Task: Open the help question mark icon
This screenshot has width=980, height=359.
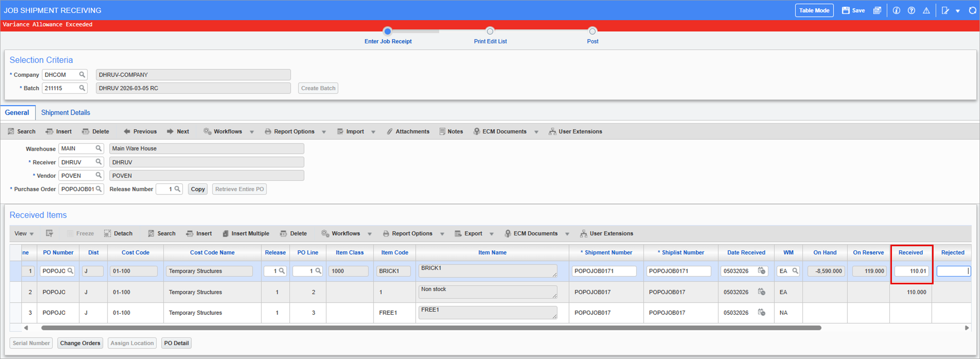Action: point(911,11)
